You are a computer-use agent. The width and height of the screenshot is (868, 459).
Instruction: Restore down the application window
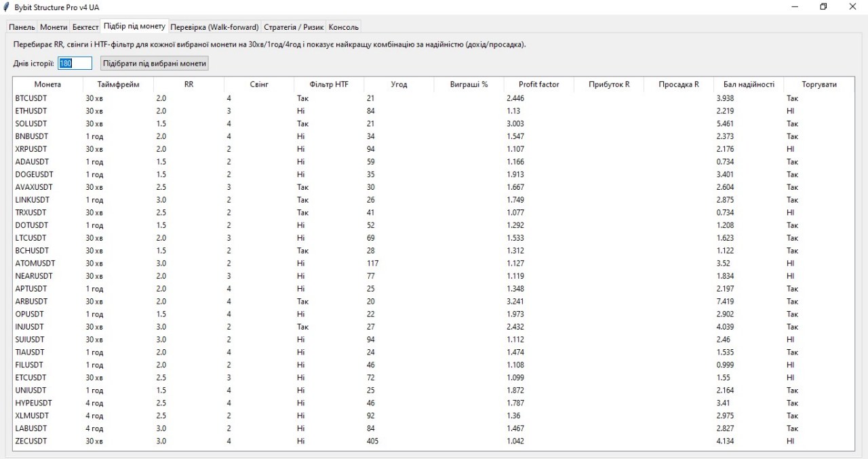tap(823, 7)
